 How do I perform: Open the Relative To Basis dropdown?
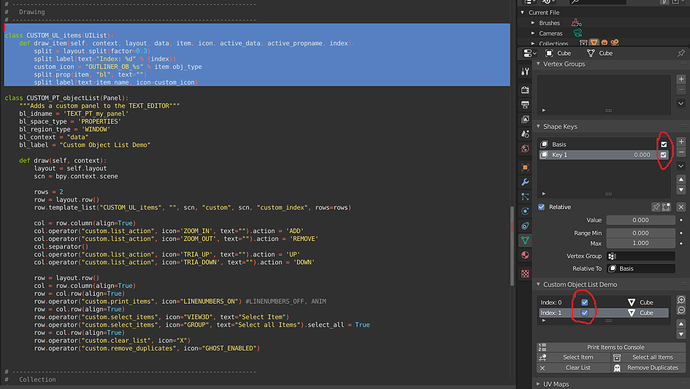(x=641, y=268)
